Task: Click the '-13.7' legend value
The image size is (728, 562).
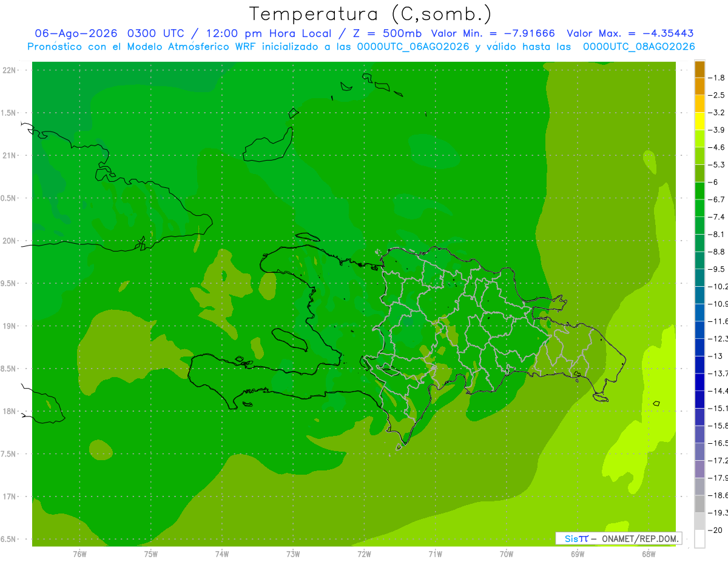Action: (x=718, y=373)
